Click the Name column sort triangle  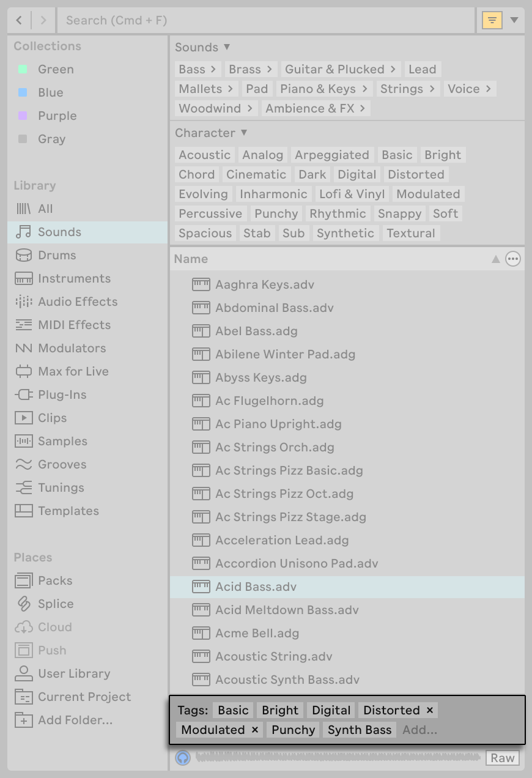click(x=496, y=259)
